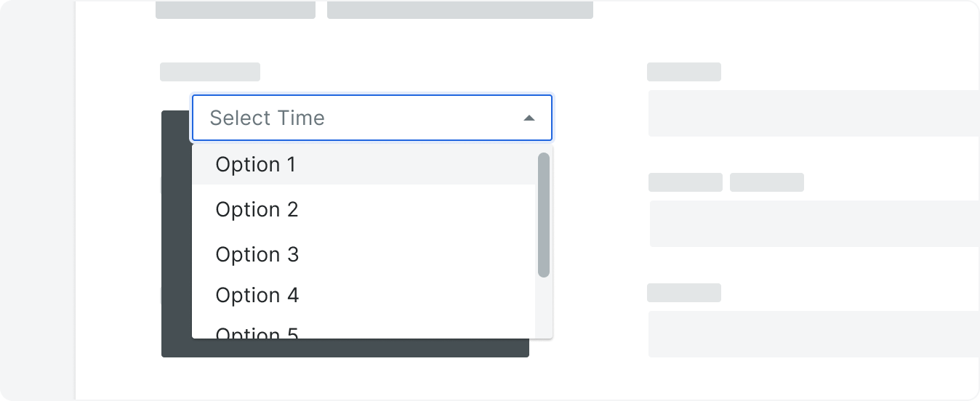Focus the bottom gray field on the right
980x401 pixels.
click(814, 334)
